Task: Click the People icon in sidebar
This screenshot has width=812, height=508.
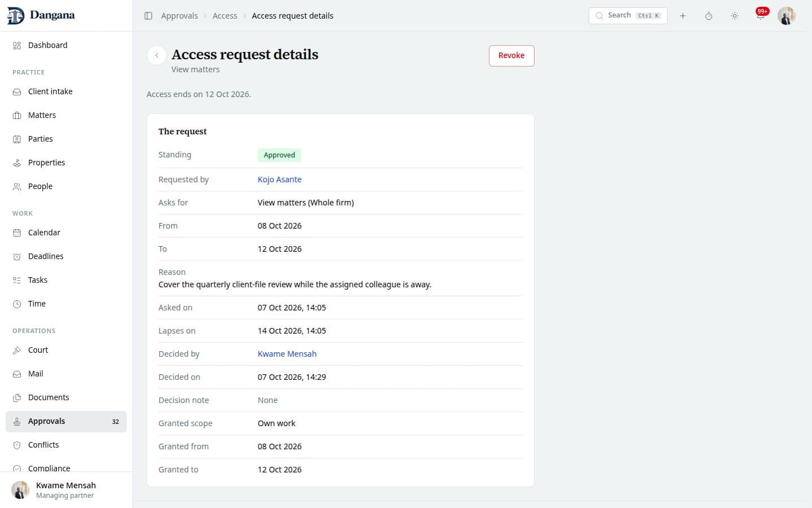Action: [x=17, y=186]
